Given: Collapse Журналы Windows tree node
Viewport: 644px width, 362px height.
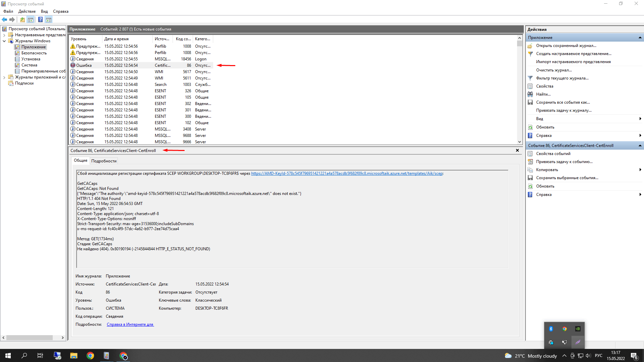Looking at the screenshot, I should (4, 41).
